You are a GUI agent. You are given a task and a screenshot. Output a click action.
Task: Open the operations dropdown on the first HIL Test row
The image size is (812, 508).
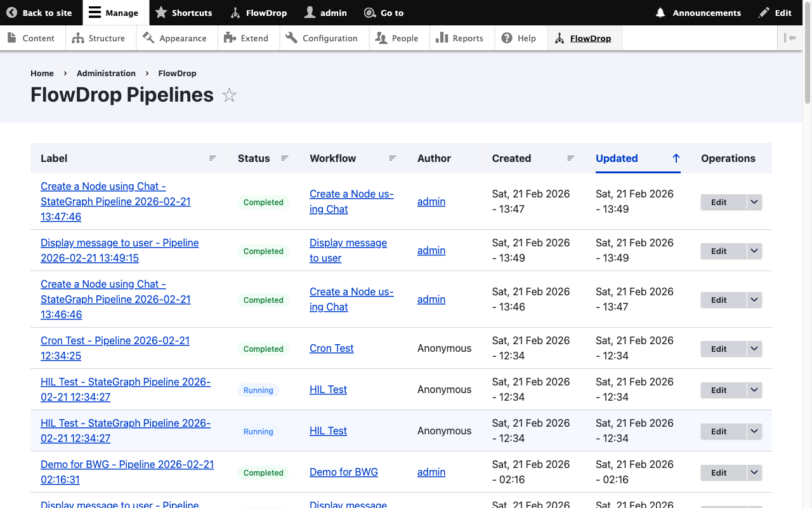[x=754, y=390]
